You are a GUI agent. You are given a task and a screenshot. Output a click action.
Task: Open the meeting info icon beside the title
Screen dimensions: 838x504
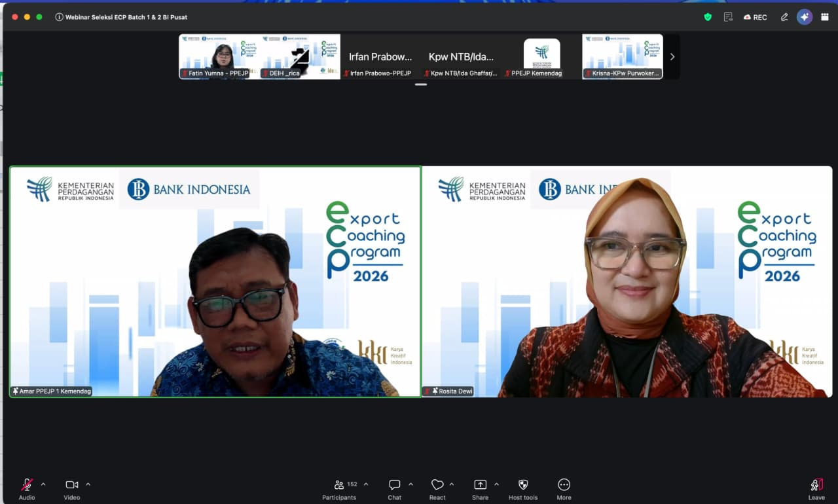59,17
